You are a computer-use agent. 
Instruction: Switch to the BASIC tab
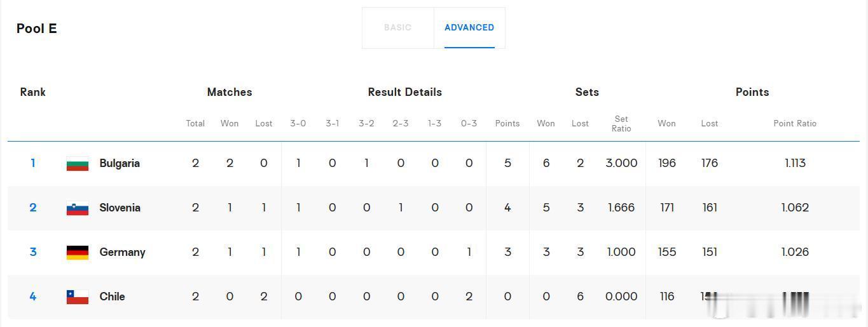tap(397, 27)
